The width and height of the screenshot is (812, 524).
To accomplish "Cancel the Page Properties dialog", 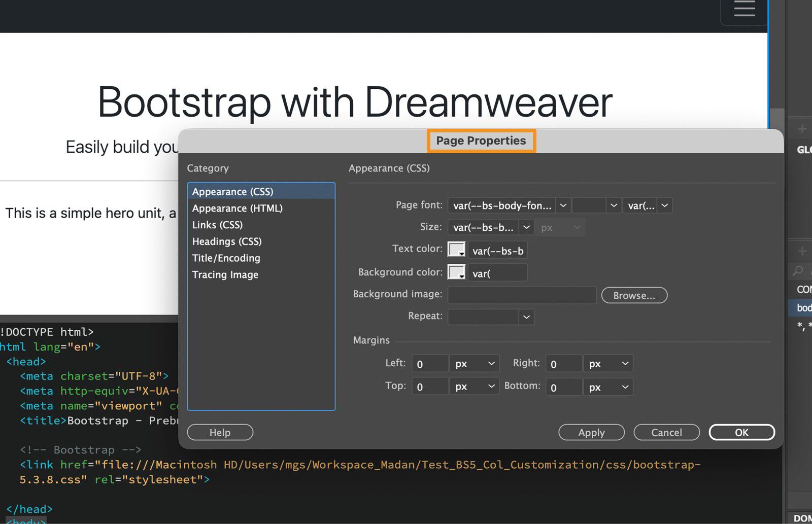I will point(666,432).
